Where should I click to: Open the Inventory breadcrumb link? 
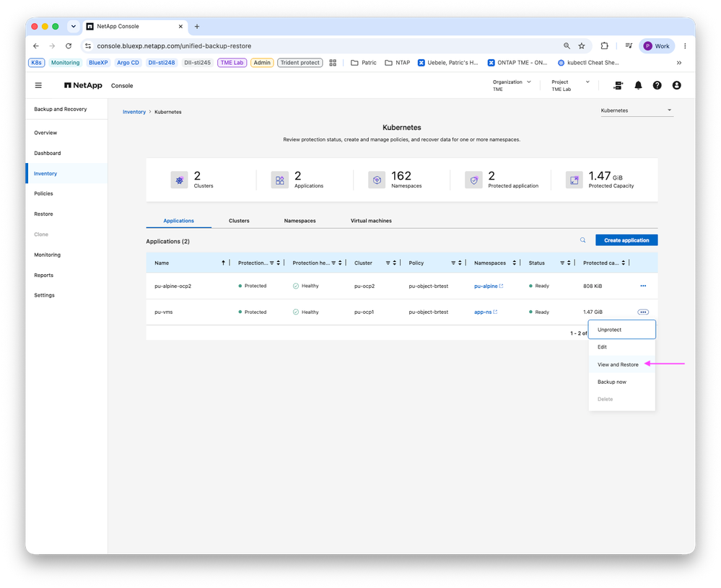(x=134, y=112)
